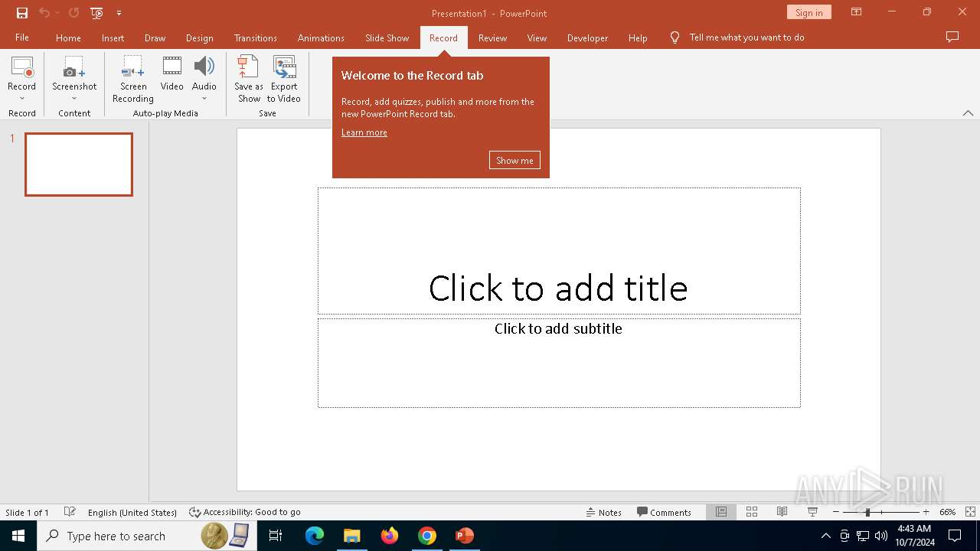Insert a Video from the ribbon
Screen dimensions: 980x551
pyautogui.click(x=172, y=74)
